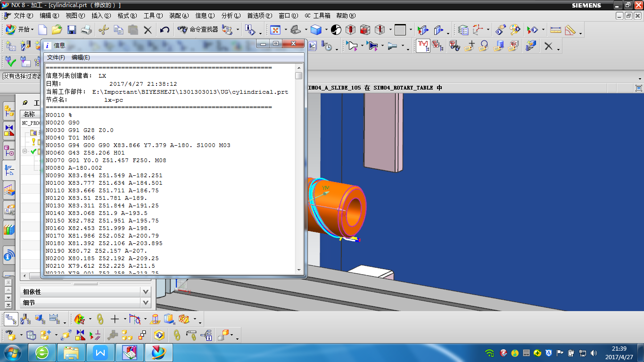Click the Windows Start button
The width and height of the screenshot is (644, 362).
pyautogui.click(x=13, y=352)
